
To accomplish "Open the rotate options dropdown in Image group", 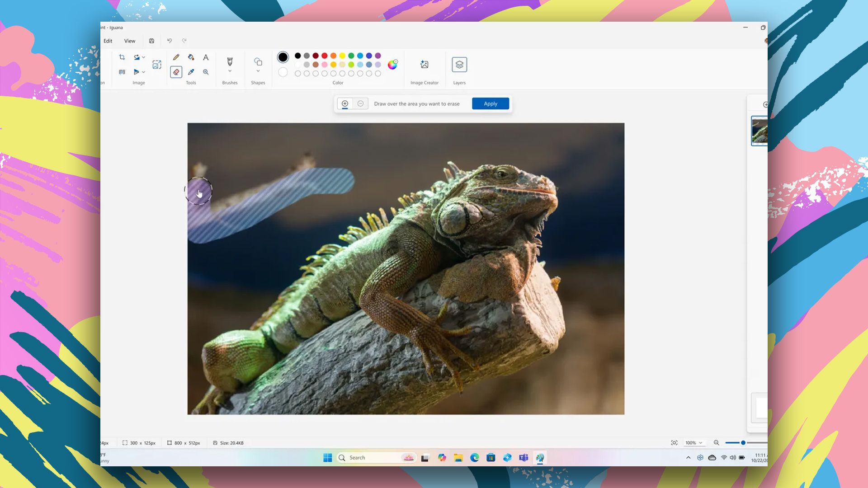I will point(143,58).
